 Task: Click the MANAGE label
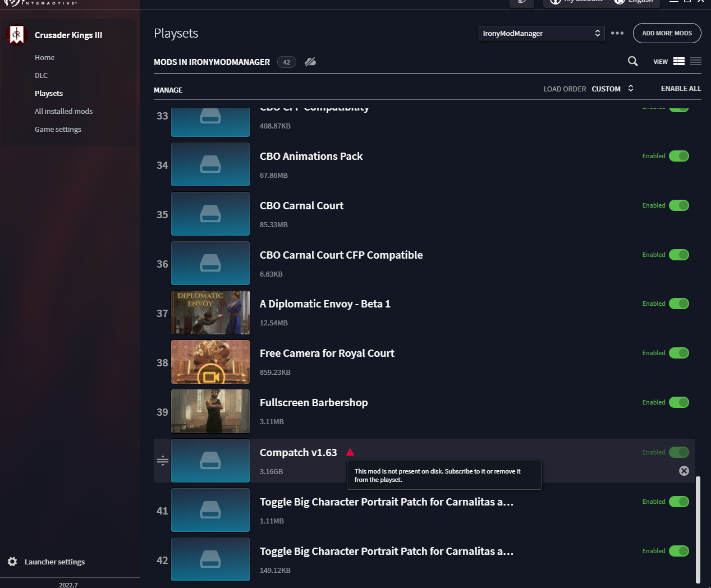(x=168, y=90)
